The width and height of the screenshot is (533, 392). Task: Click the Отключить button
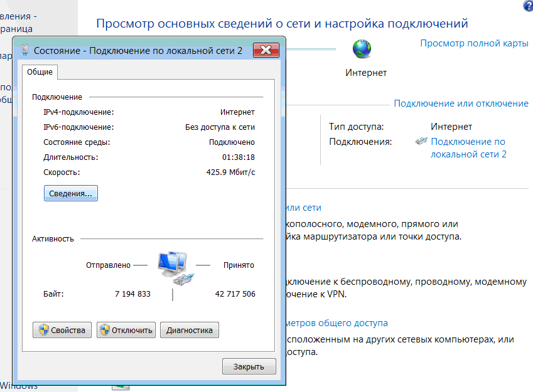(126, 330)
